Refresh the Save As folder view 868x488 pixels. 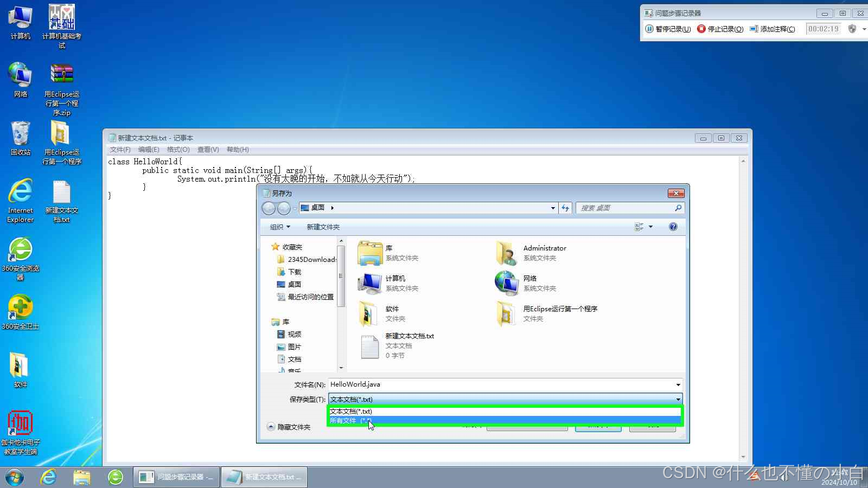(x=565, y=208)
